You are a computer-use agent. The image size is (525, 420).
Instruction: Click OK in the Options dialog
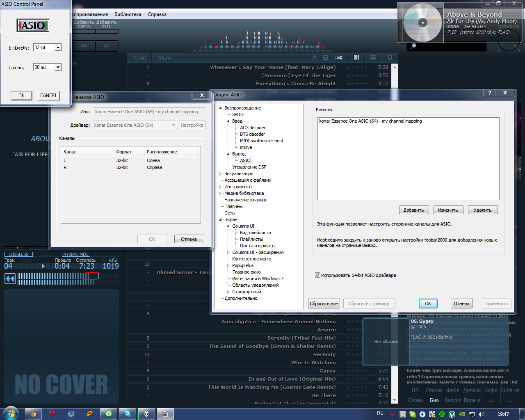point(428,304)
